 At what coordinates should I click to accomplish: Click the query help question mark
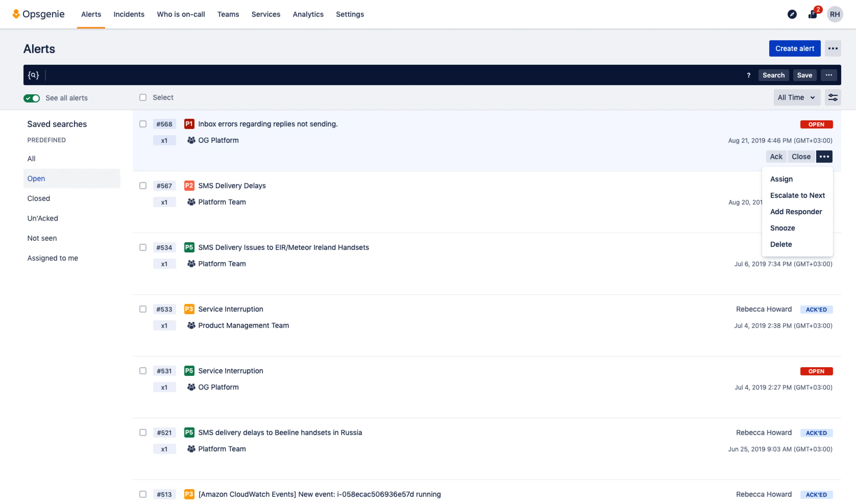[x=748, y=75]
